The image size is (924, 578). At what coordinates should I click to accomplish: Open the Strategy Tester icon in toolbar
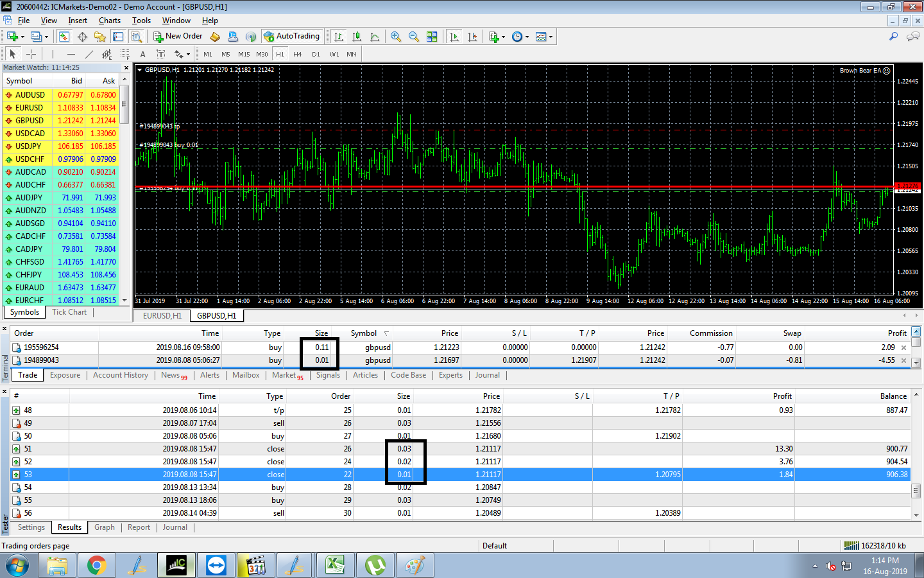pos(136,37)
